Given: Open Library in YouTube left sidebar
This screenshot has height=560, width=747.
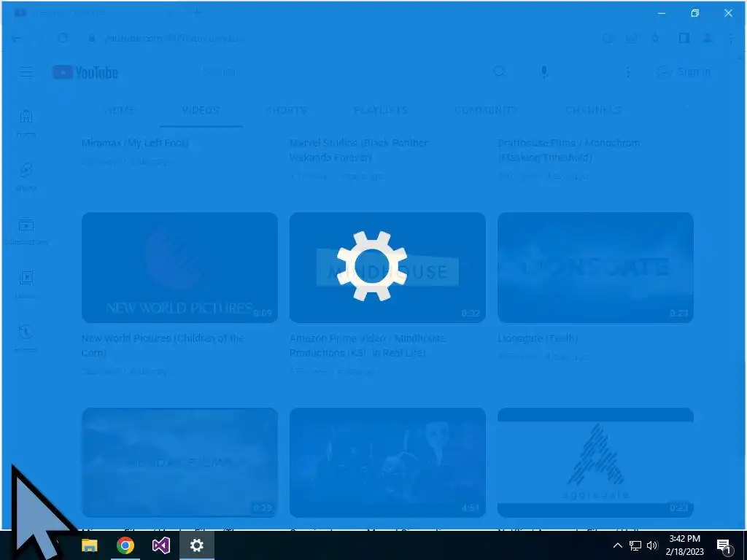Looking at the screenshot, I should tap(26, 284).
